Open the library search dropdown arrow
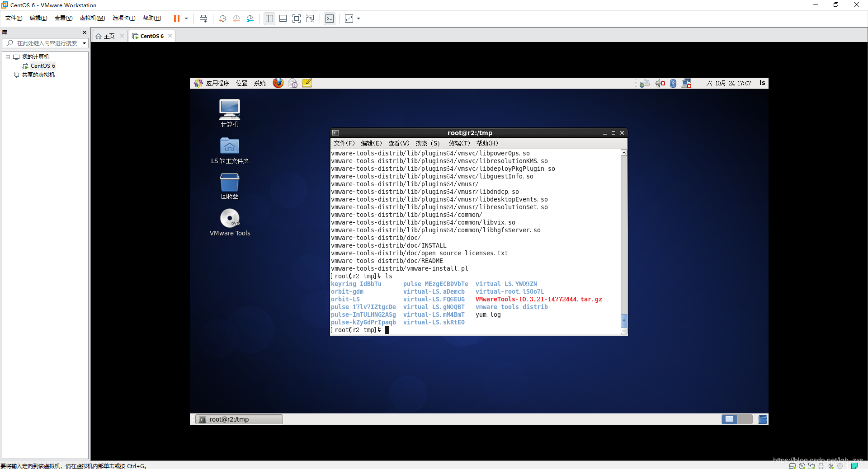 point(84,43)
